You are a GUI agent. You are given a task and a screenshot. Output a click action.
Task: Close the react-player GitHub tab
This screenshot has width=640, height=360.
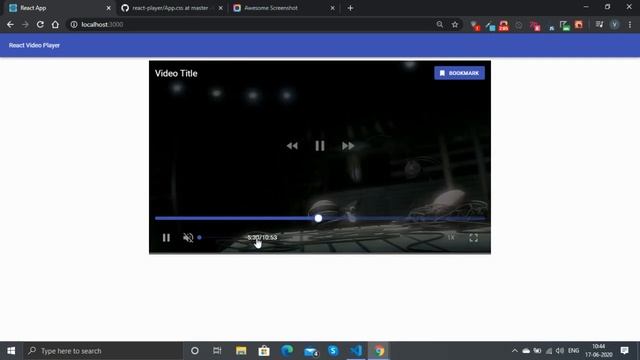220,8
